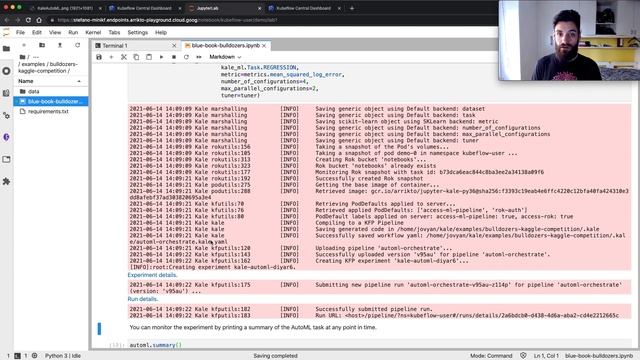Run the selected cell
The width and height of the screenshot is (640, 360).
[161, 57]
